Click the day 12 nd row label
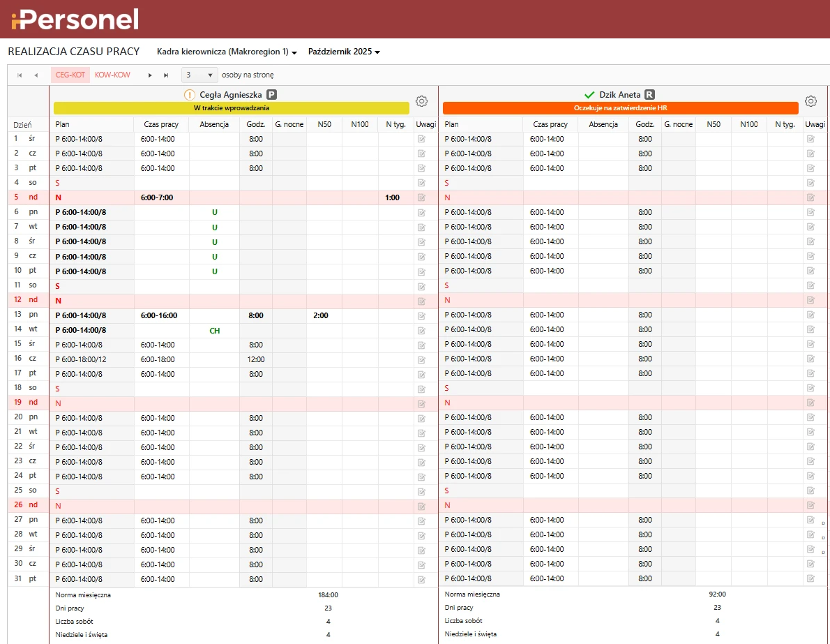This screenshot has width=830, height=644. coord(26,300)
